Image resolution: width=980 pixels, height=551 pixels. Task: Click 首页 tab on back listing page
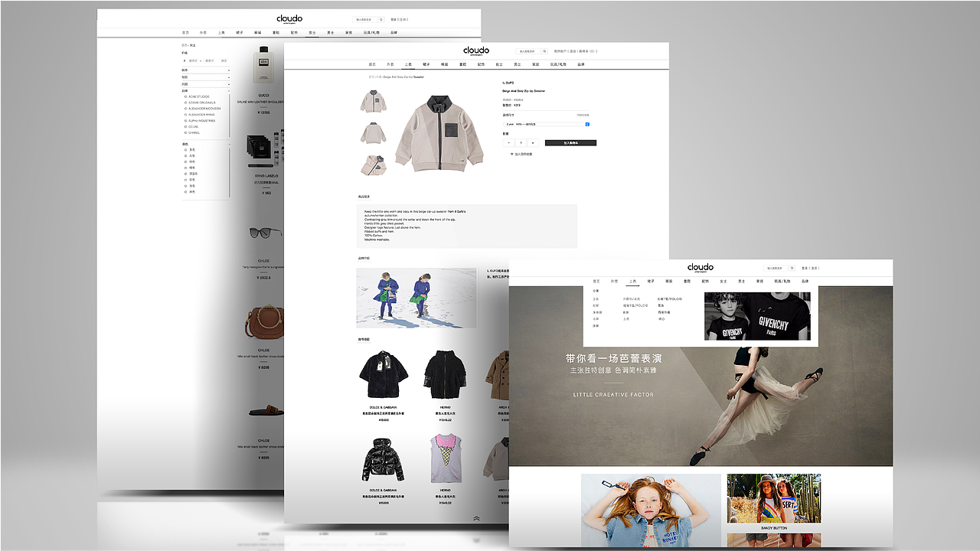coord(185,33)
